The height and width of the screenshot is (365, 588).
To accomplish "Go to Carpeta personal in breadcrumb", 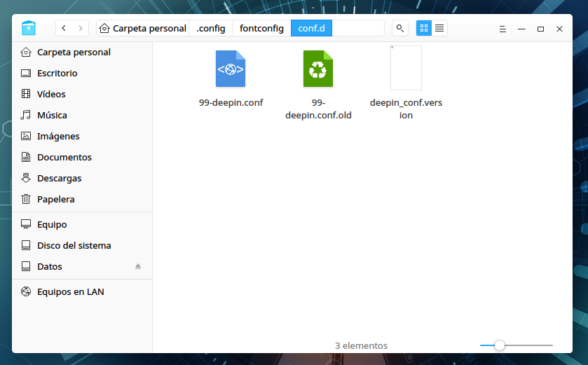I will (144, 28).
